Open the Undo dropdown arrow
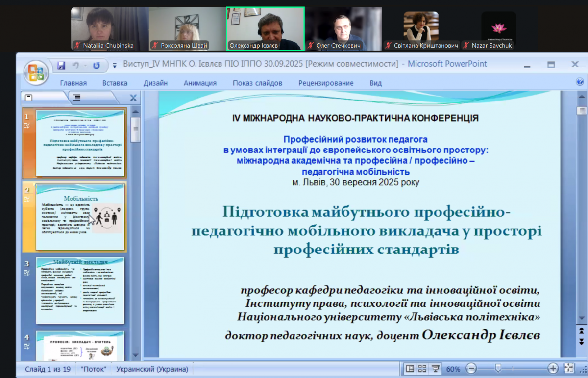Screen dimensions: 588x378 pos(85,65)
